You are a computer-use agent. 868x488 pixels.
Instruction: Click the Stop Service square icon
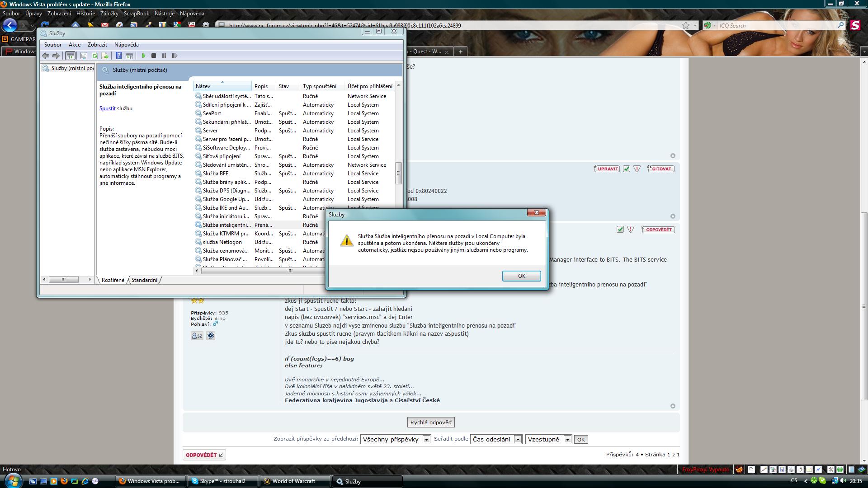pos(154,56)
